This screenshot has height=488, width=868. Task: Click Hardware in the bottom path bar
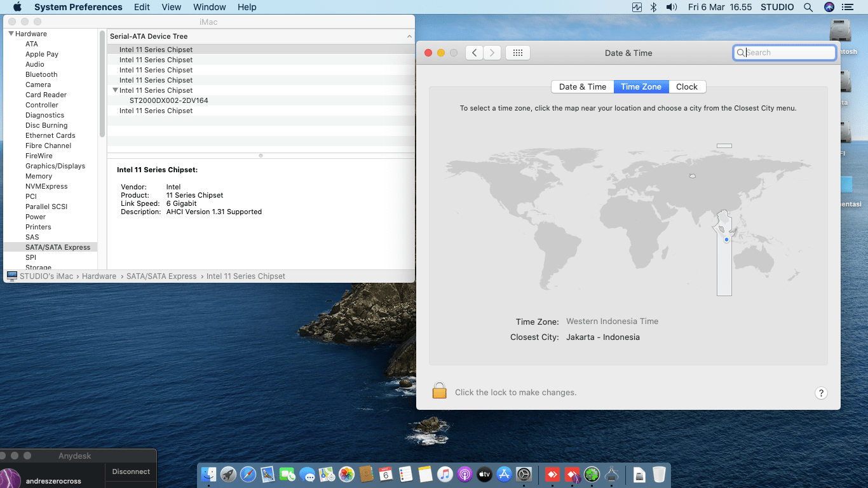[x=99, y=276]
